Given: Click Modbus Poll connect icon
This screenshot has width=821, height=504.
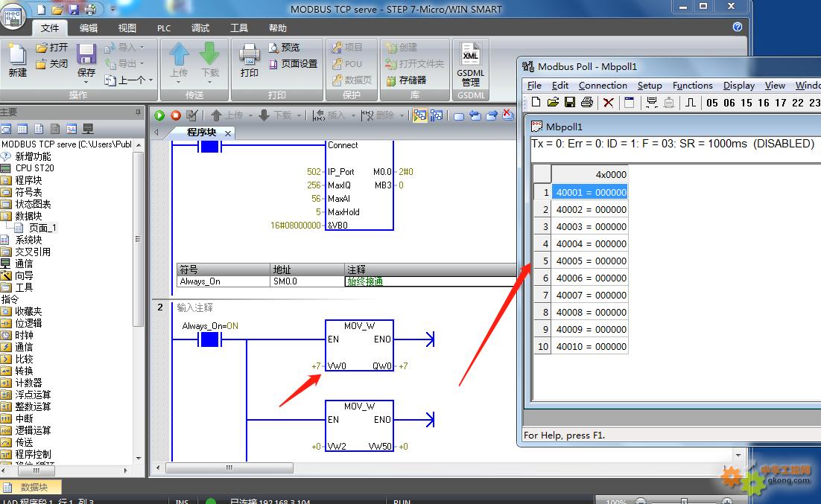Looking at the screenshot, I should [x=651, y=103].
